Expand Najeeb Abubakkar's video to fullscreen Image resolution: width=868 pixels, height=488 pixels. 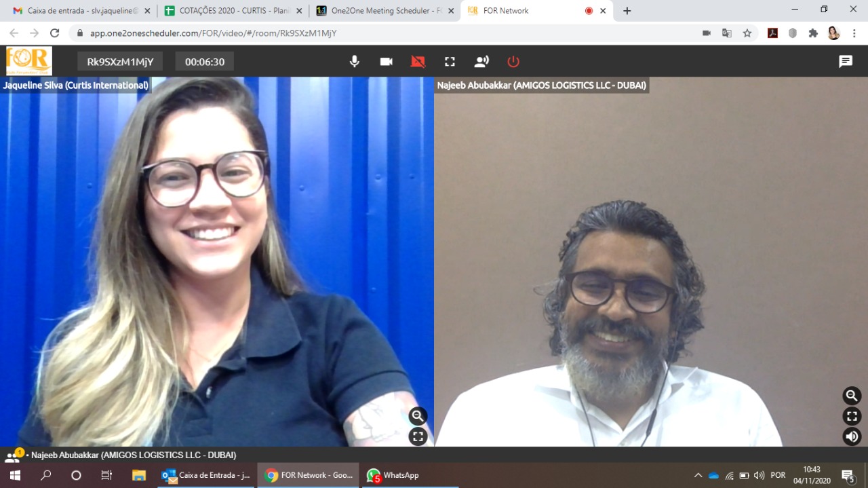coord(852,416)
